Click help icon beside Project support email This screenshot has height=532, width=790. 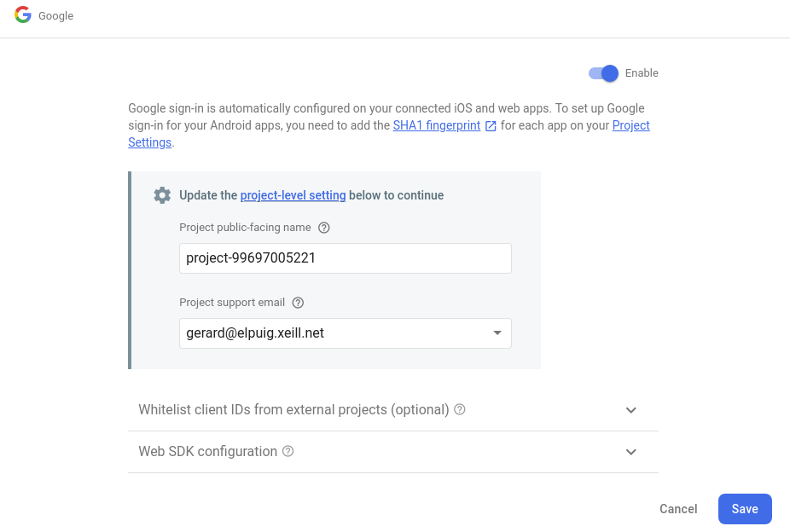[298, 303]
